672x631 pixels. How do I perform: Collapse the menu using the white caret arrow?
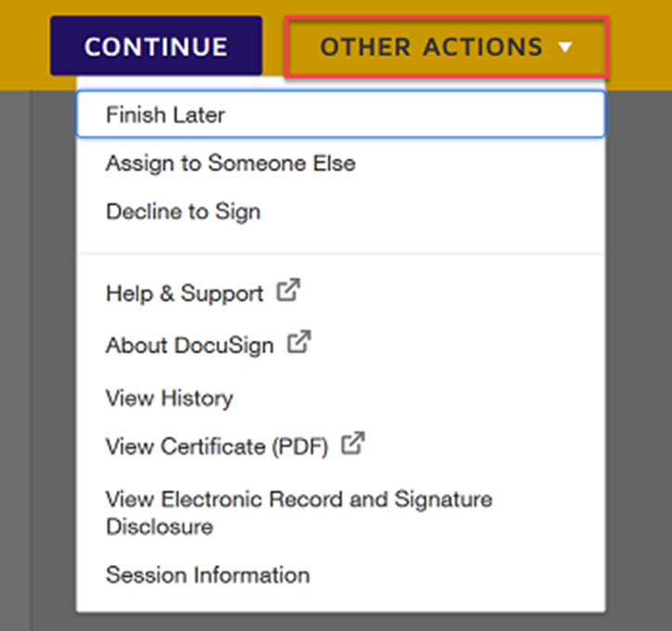pos(566,46)
